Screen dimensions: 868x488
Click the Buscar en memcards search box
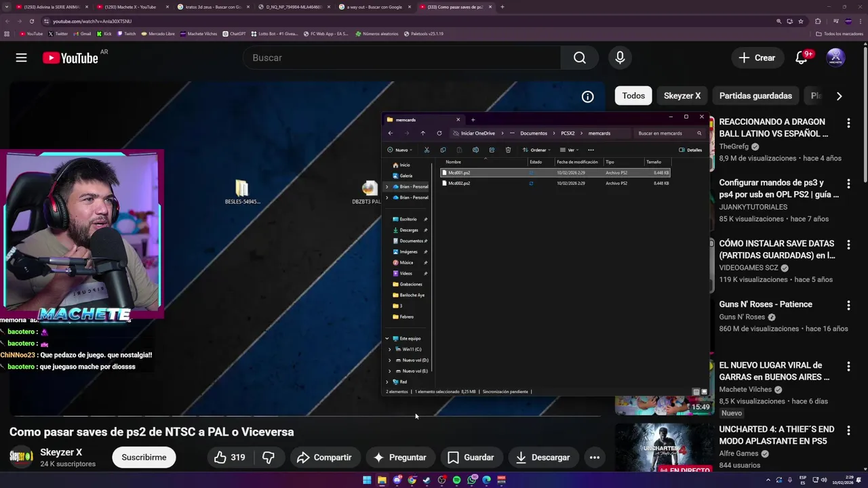669,134
